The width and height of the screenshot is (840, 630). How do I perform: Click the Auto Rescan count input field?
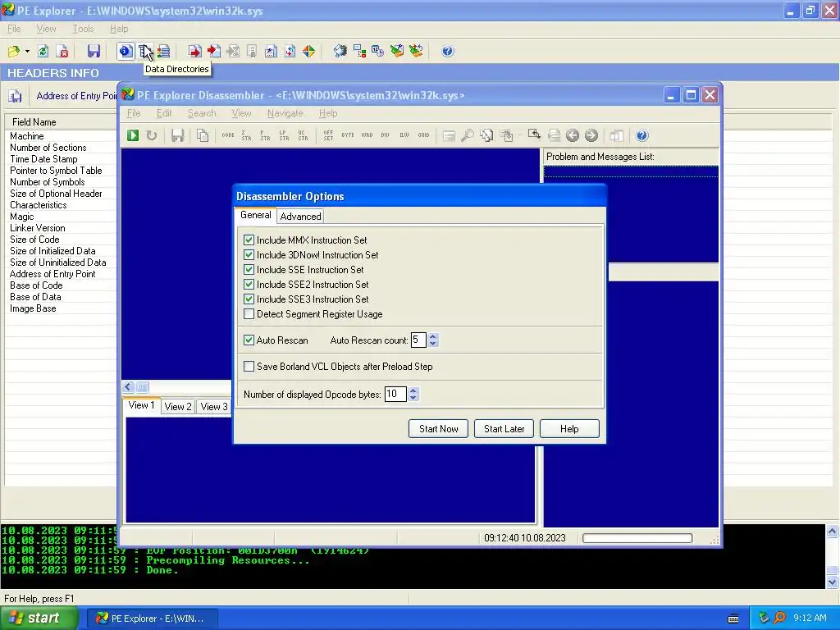(x=418, y=340)
